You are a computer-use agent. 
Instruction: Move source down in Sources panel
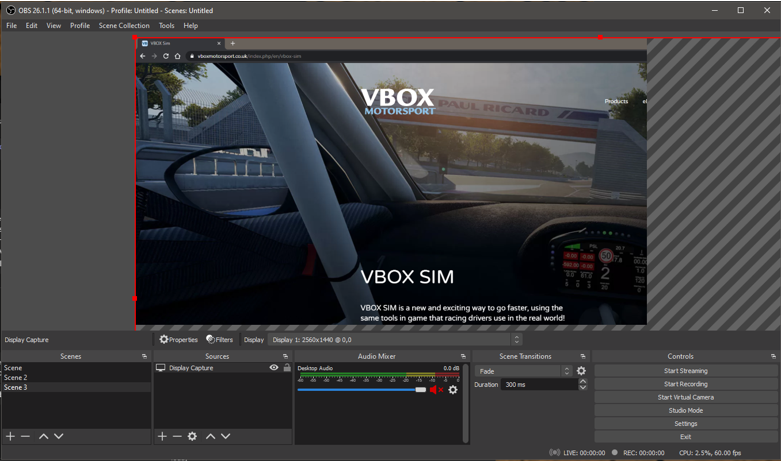point(226,436)
